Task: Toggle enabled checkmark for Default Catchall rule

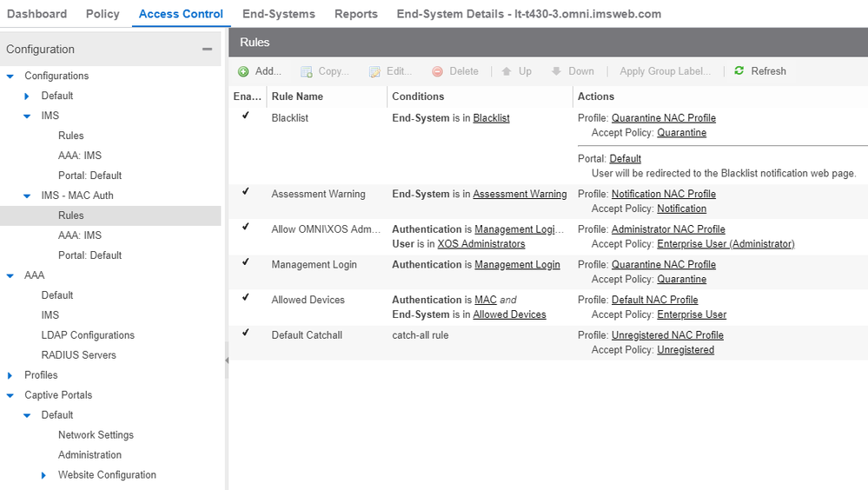Action: pyautogui.click(x=246, y=334)
